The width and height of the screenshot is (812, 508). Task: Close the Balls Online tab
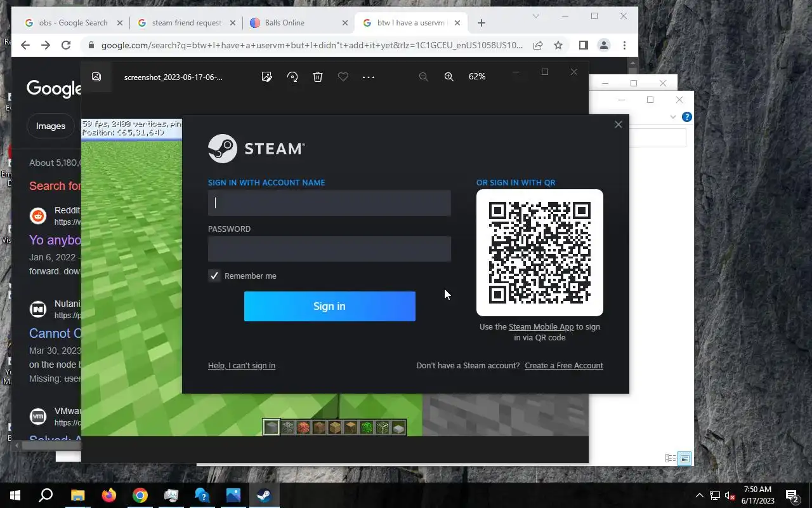point(345,23)
